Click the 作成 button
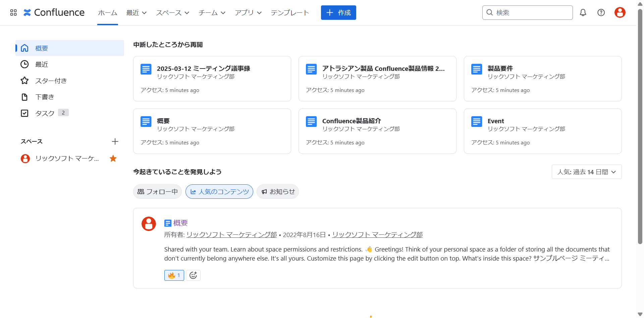This screenshot has height=318, width=644. pos(338,13)
